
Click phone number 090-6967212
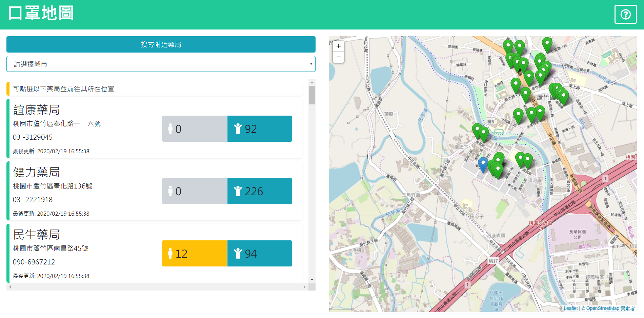[x=34, y=262]
